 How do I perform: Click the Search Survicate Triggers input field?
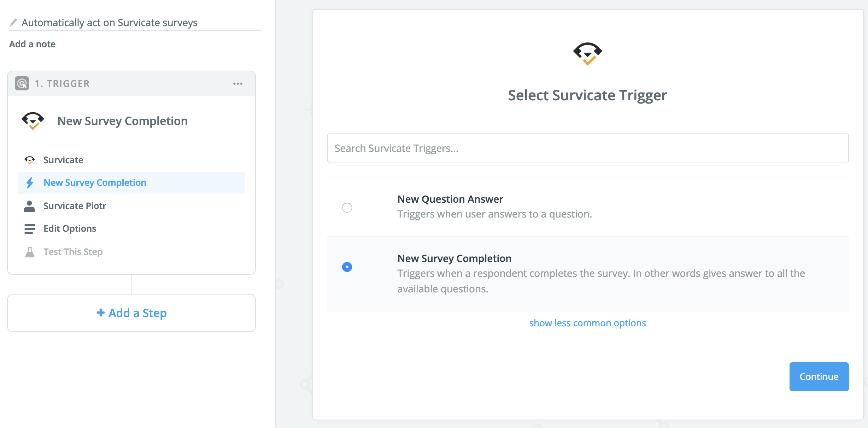(x=588, y=148)
